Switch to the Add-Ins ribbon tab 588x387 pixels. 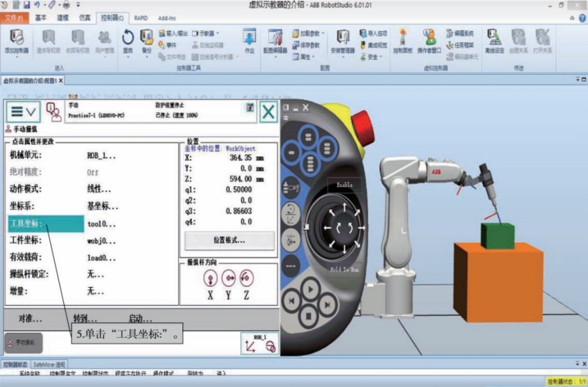[x=166, y=18]
